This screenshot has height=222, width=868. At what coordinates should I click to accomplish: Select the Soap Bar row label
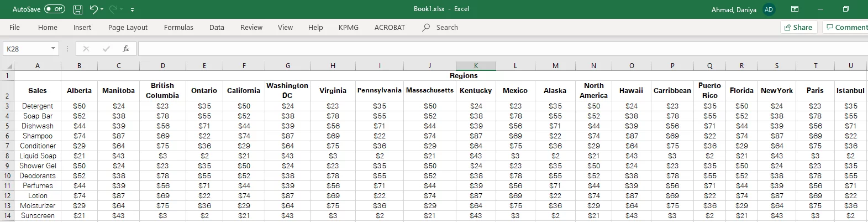click(38, 116)
